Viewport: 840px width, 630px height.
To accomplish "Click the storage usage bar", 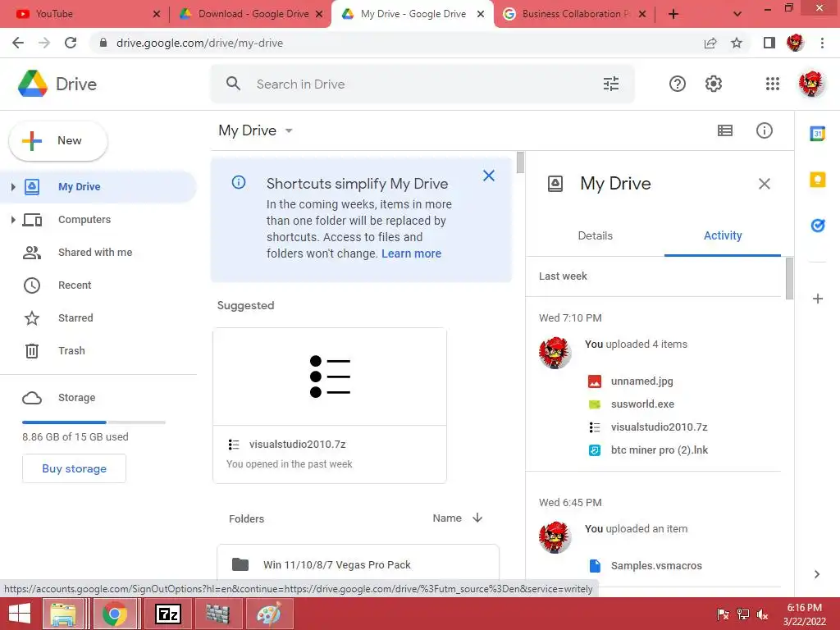I will click(x=94, y=422).
